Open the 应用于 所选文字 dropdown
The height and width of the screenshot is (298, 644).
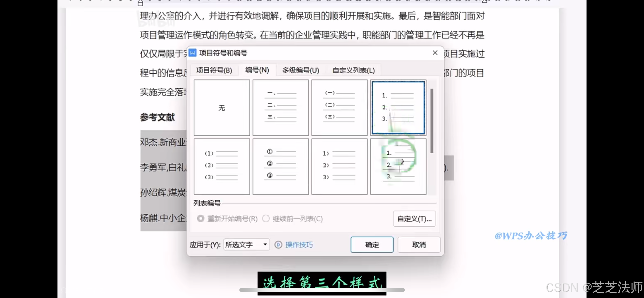pos(246,245)
